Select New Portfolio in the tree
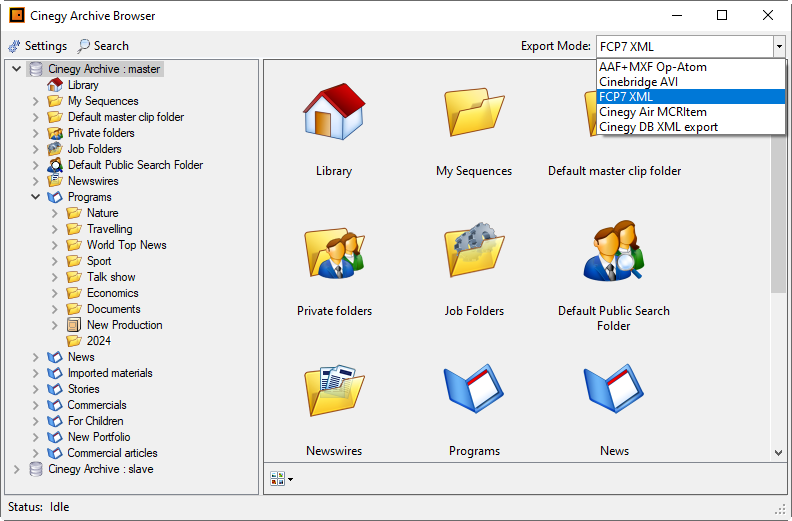Screen dimensions: 792x521 click(x=99, y=437)
